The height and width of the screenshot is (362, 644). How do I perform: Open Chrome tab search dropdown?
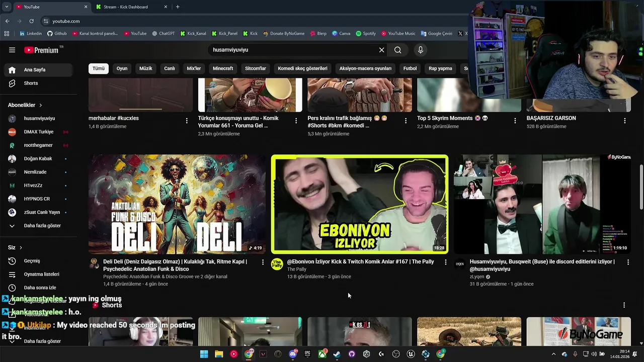(7, 7)
